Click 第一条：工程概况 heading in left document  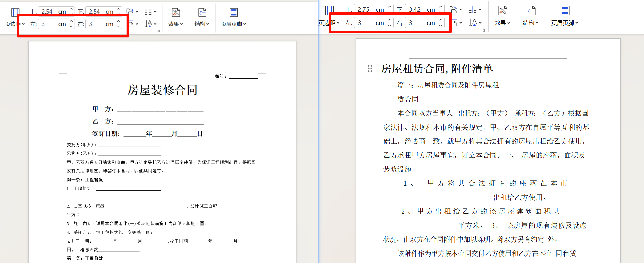click(85, 180)
